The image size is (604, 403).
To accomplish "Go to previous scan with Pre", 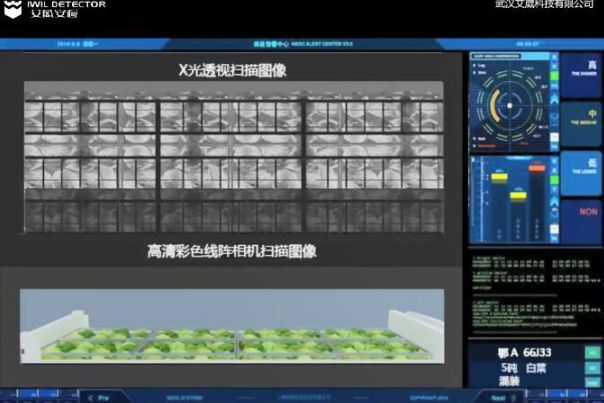I will [x=98, y=397].
